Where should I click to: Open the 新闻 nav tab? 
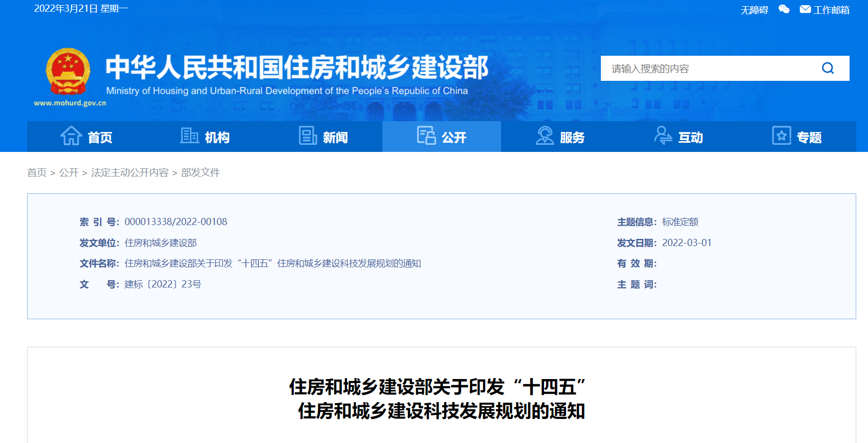[x=323, y=137]
